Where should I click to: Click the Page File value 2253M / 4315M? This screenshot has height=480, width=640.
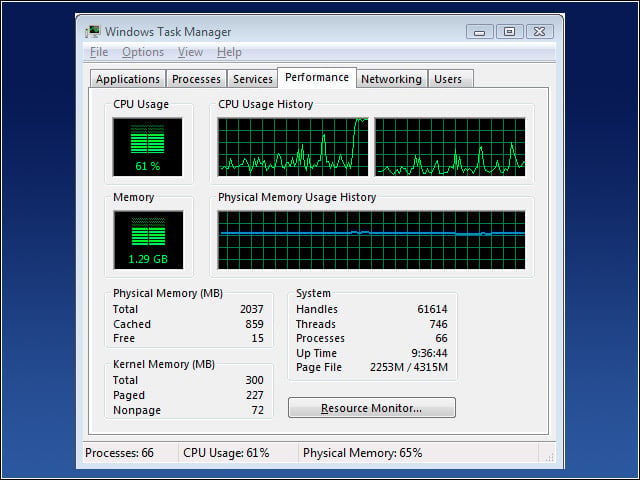(x=409, y=367)
